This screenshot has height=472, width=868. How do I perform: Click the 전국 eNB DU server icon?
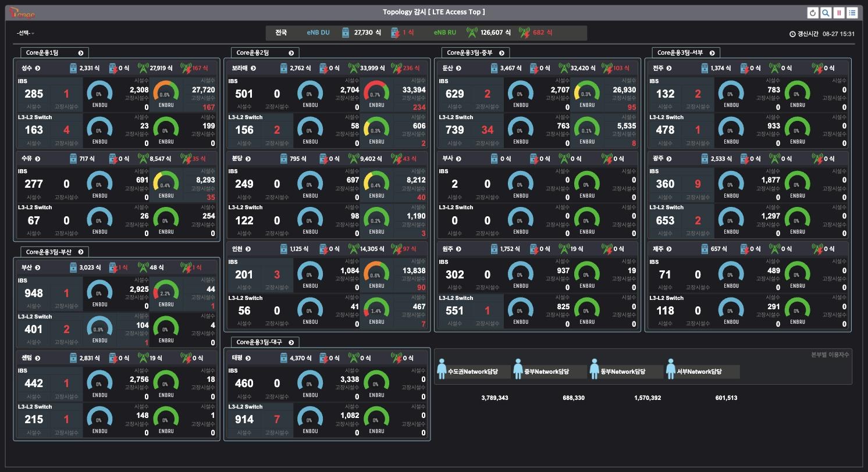coord(346,33)
